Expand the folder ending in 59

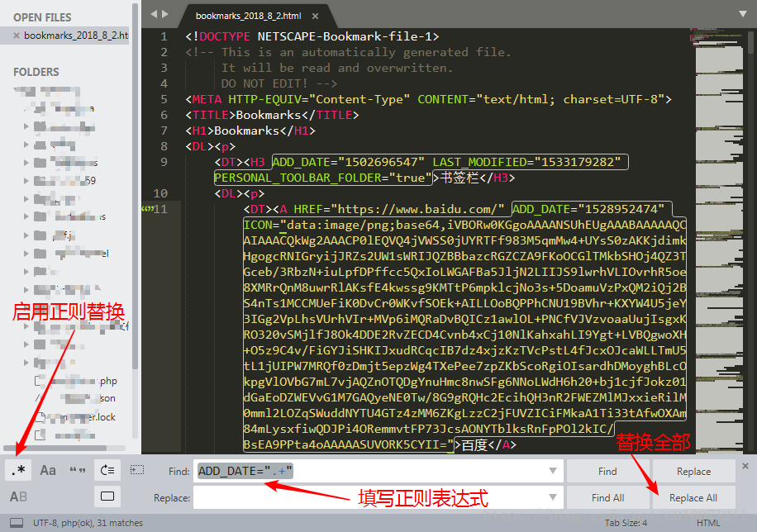26,181
